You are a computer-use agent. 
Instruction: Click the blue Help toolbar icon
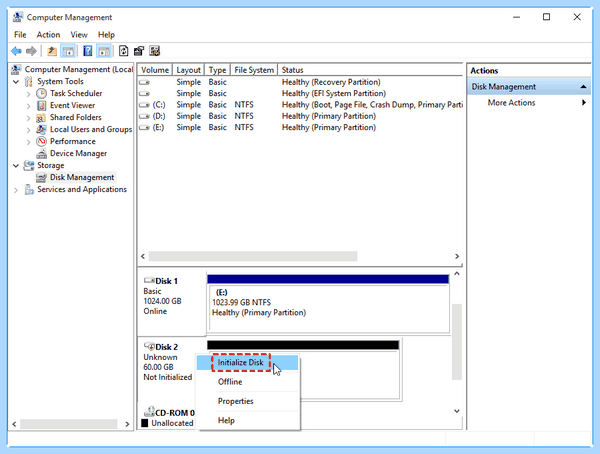[x=88, y=51]
